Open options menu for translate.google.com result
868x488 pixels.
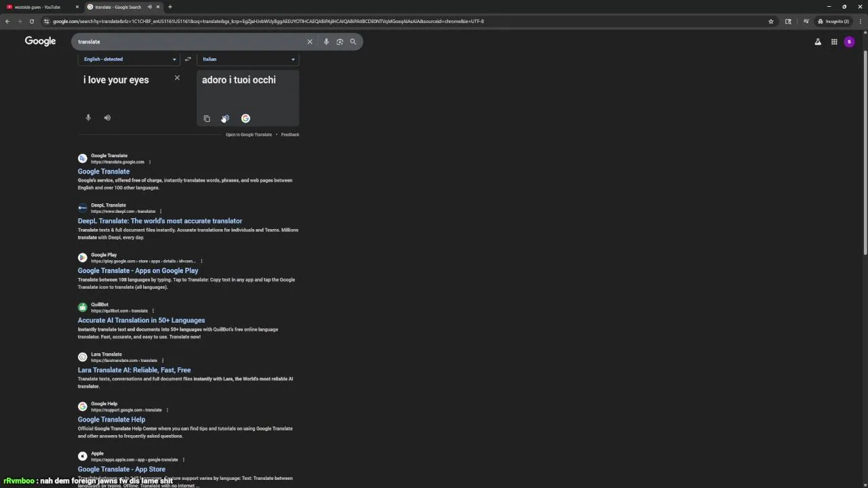[150, 162]
